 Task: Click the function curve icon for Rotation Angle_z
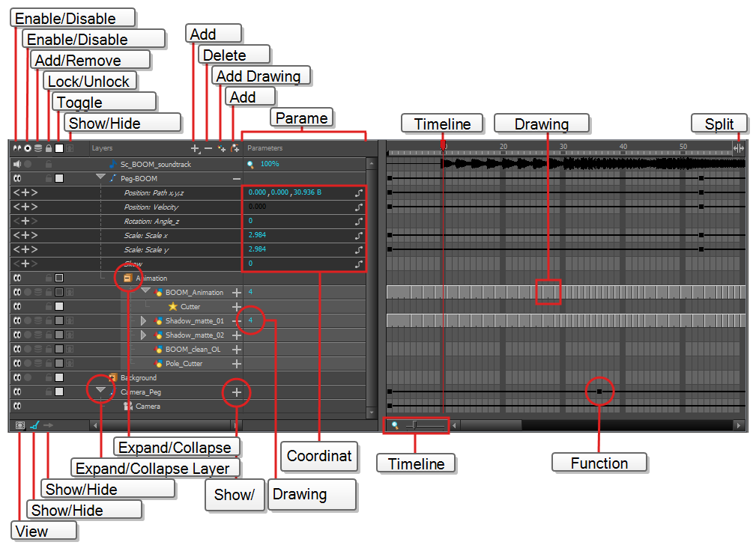click(359, 222)
